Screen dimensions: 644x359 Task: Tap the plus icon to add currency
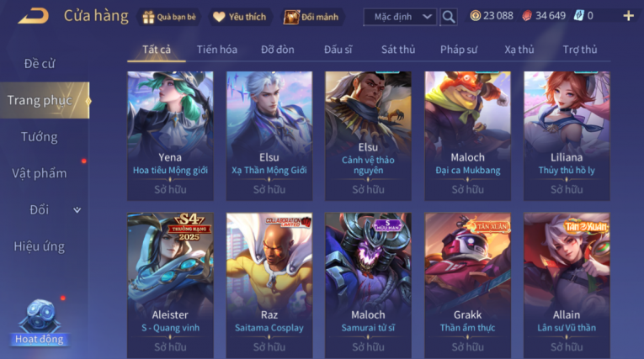[628, 16]
